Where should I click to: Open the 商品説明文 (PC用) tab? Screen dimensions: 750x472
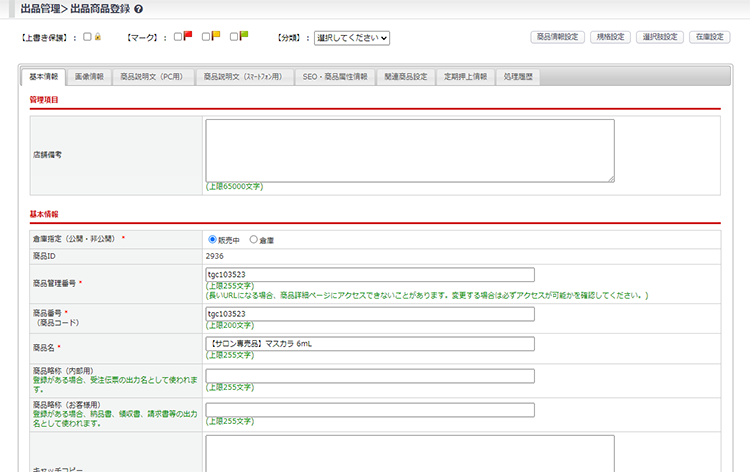pyautogui.click(x=151, y=76)
